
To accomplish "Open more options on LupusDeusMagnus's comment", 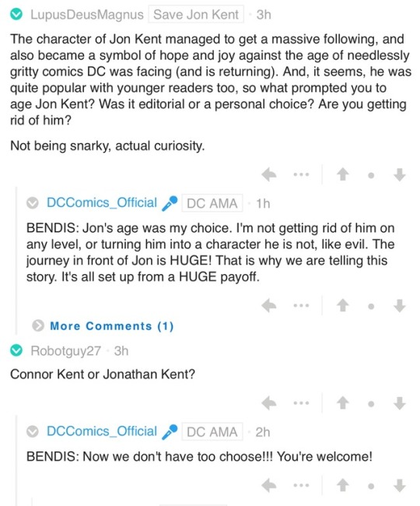I will [x=301, y=174].
